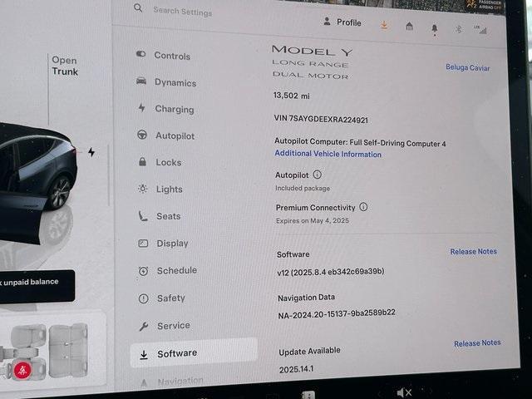Image resolution: width=532 pixels, height=399 pixels.
Task: Open Release Notes beside Software
Action: tap(473, 251)
